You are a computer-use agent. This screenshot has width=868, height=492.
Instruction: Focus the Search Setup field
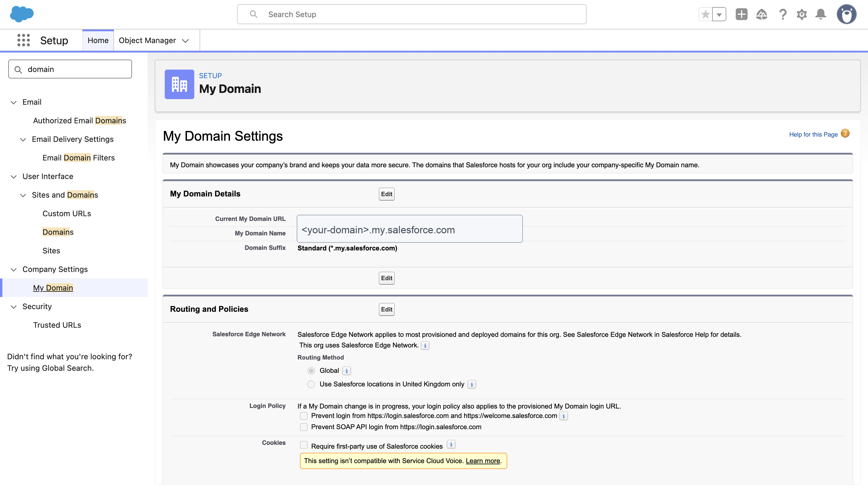pos(412,14)
